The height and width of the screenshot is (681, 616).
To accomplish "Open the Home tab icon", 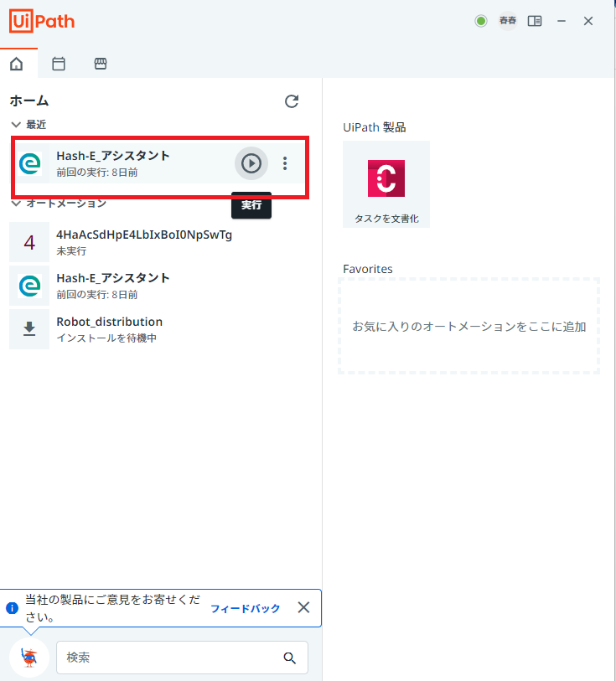I will point(17,64).
